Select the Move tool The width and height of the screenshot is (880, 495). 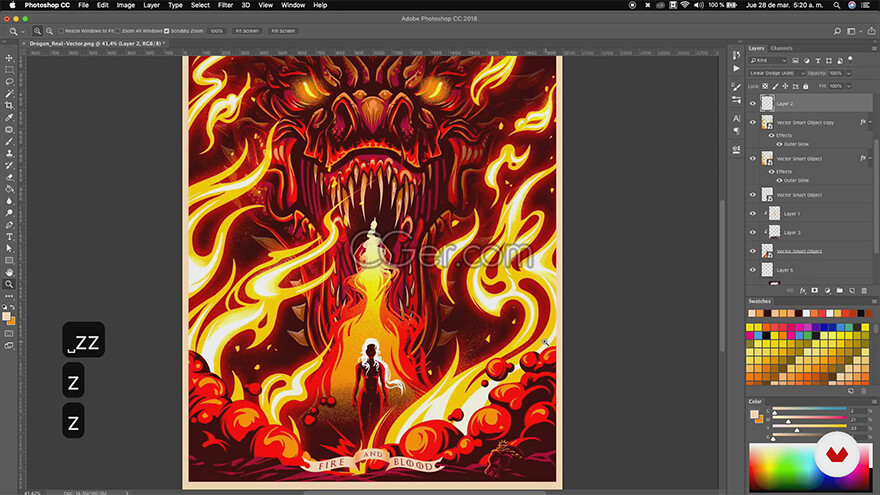(9, 58)
